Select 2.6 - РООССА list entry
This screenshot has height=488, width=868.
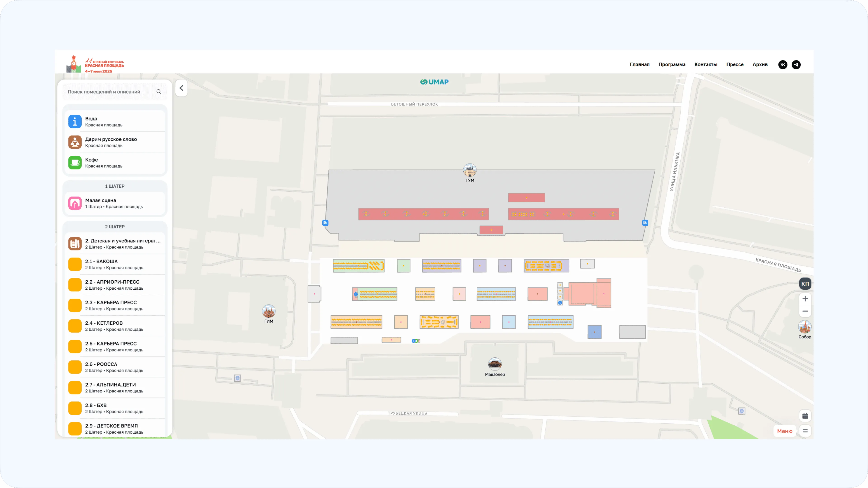(x=115, y=367)
